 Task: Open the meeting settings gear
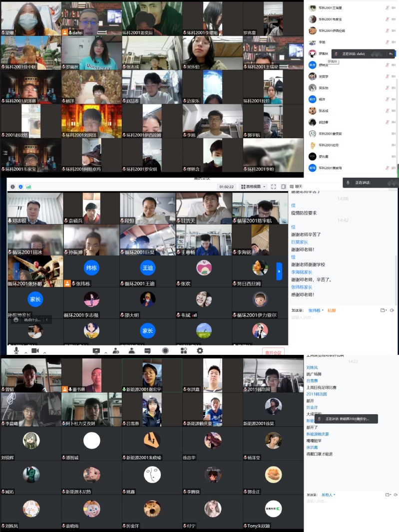(200, 351)
